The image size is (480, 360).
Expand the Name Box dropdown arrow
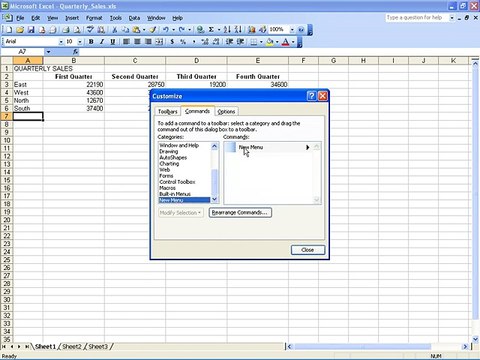pyautogui.click(x=48, y=52)
